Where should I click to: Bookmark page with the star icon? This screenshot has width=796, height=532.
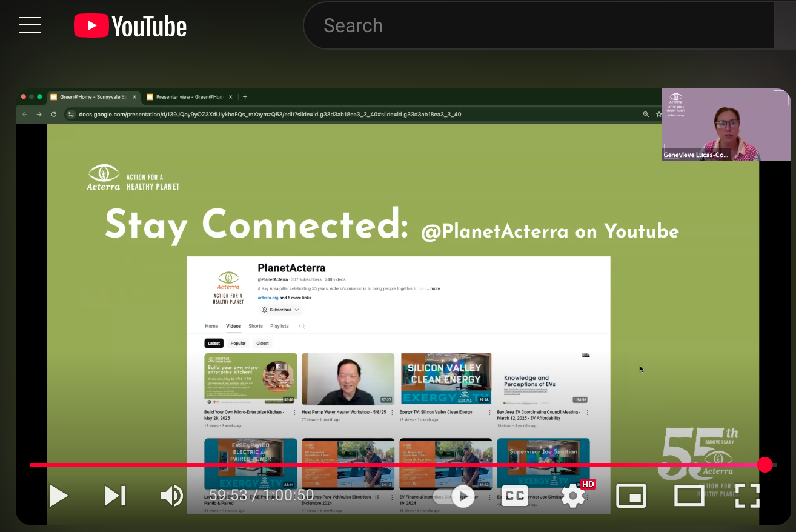pyautogui.click(x=658, y=114)
